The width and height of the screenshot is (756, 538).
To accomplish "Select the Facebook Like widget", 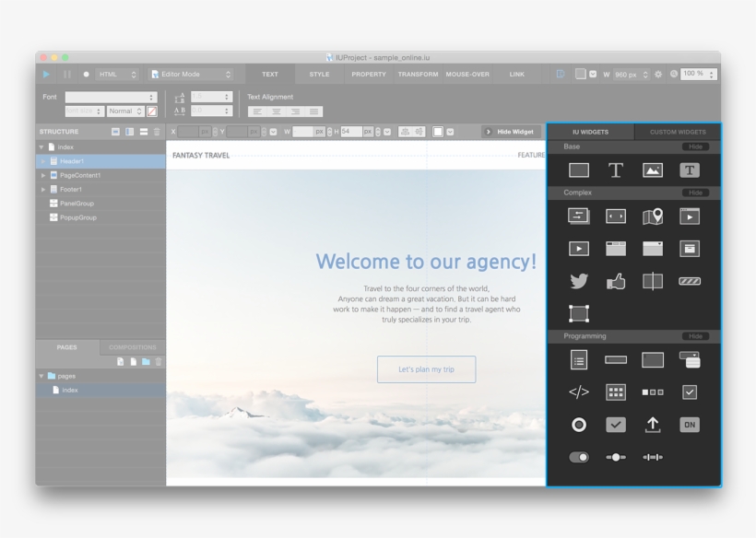I will point(615,280).
